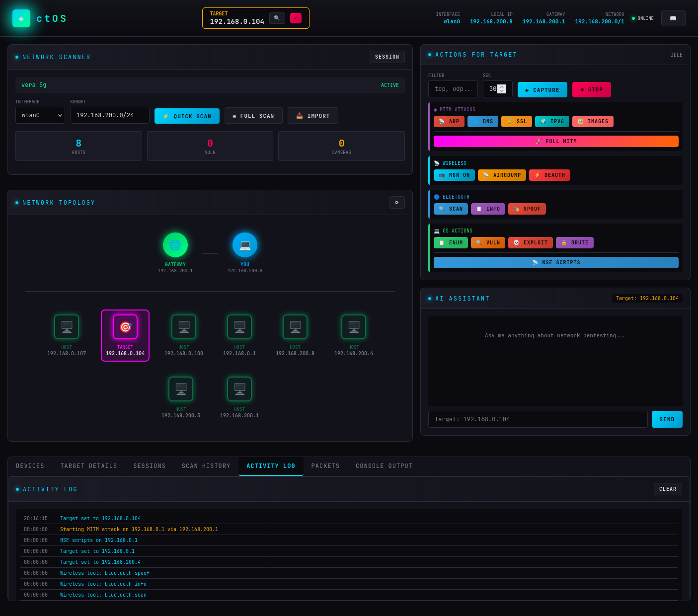
Task: Refresh the network topology view
Action: click(397, 202)
